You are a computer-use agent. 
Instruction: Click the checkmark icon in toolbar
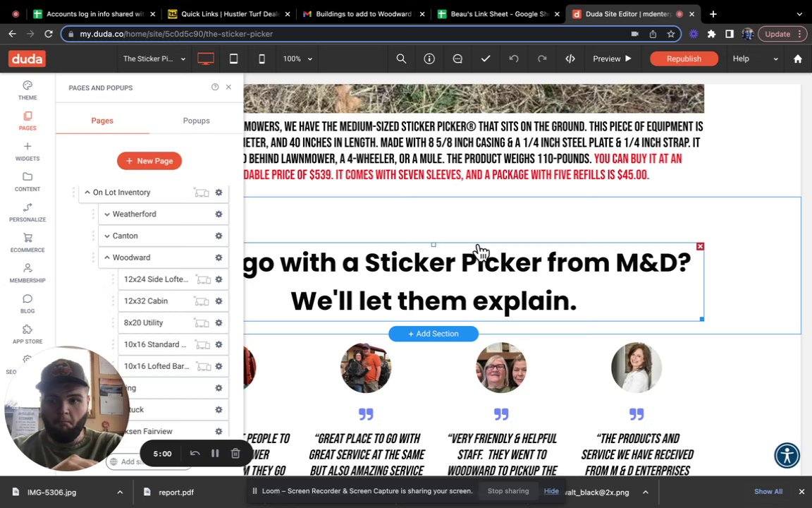tap(485, 59)
